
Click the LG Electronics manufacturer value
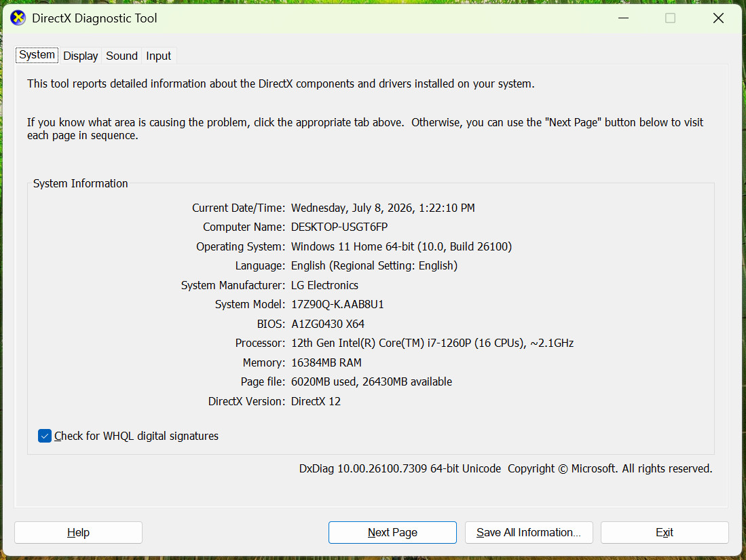click(324, 285)
